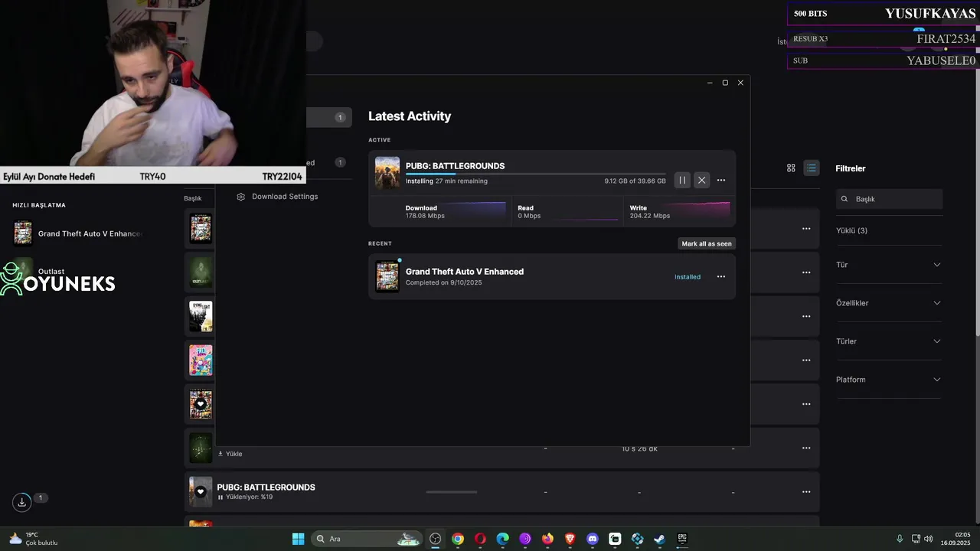This screenshot has height=551, width=980.
Task: Open Download Settings
Action: click(x=285, y=197)
